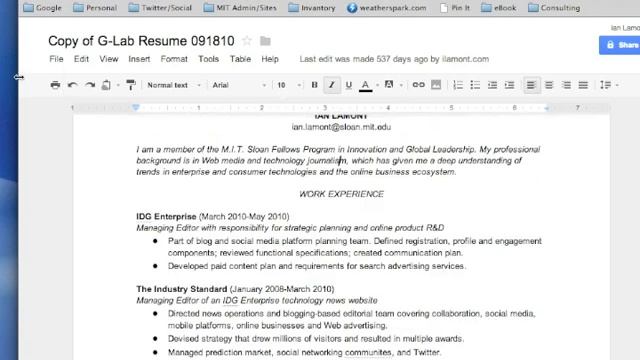Click the Pin It bookmarklet
The width and height of the screenshot is (640, 360).
[455, 7]
